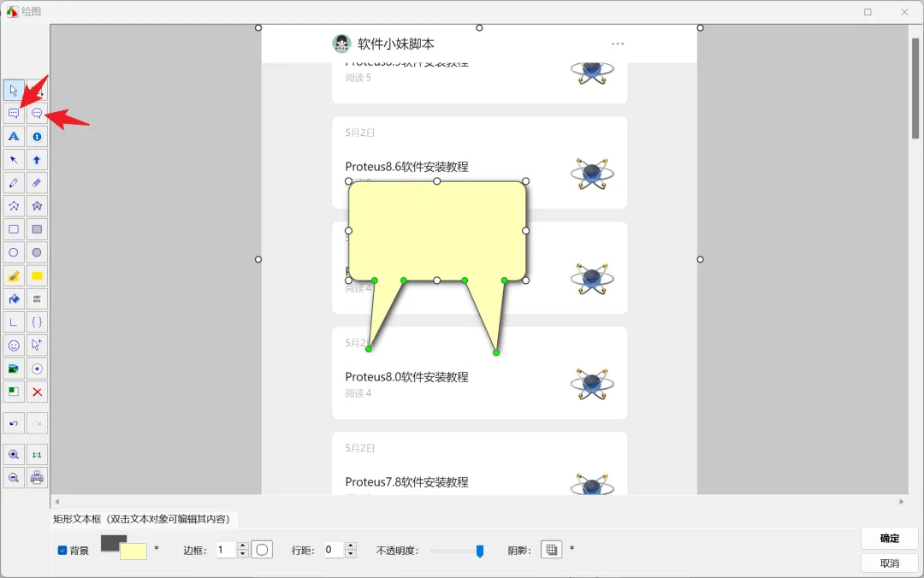This screenshot has width=924, height=578.
Task: Increase the 边框 border width value
Action: (243, 546)
